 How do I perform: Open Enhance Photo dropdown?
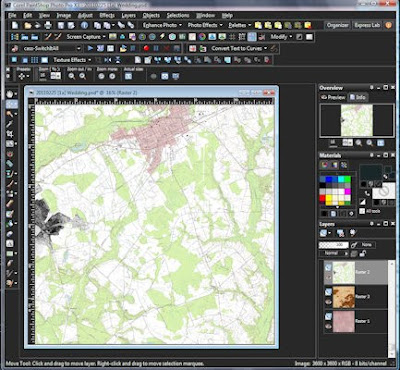(x=162, y=25)
